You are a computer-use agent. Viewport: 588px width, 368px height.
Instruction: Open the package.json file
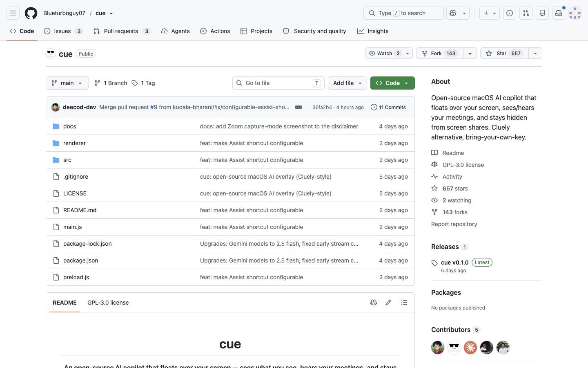80,260
